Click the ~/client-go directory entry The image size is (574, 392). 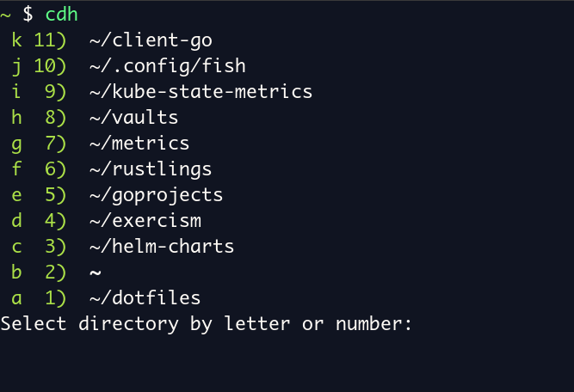click(x=150, y=40)
